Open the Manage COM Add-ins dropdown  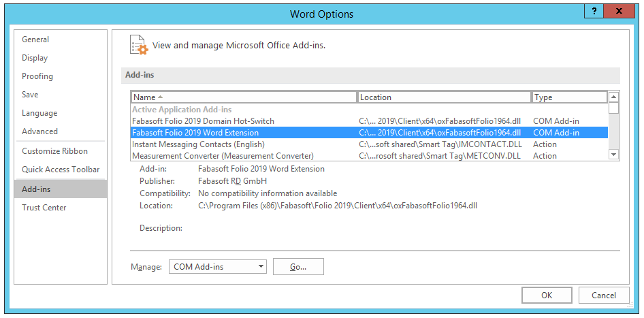(218, 267)
